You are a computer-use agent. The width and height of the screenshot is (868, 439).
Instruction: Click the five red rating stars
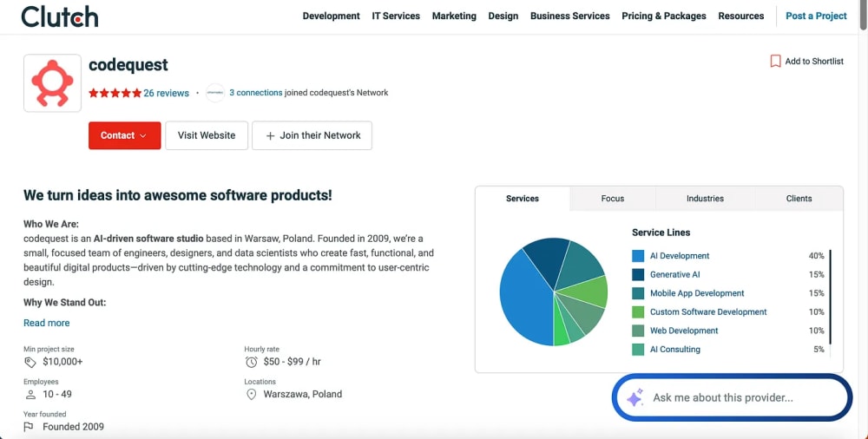pos(115,93)
